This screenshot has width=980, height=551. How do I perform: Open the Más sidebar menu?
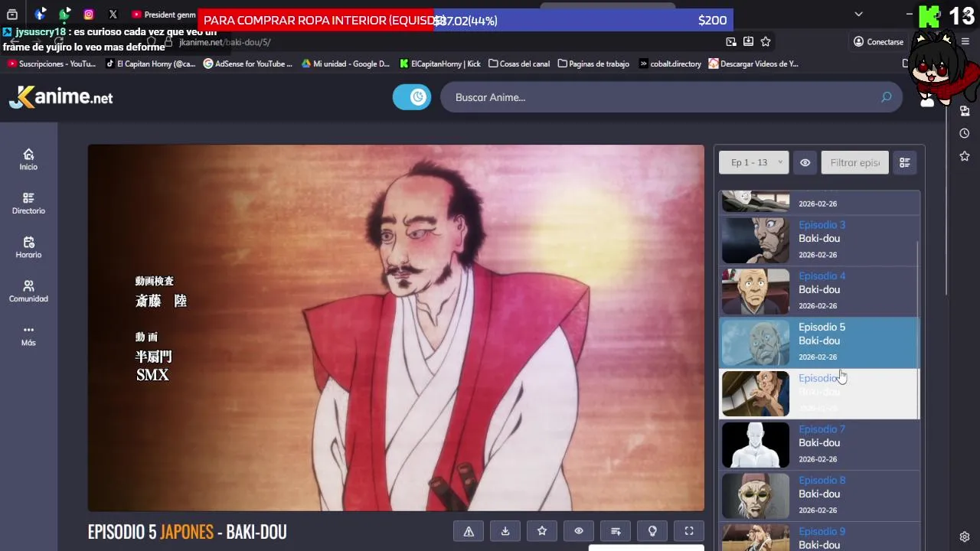pos(28,335)
